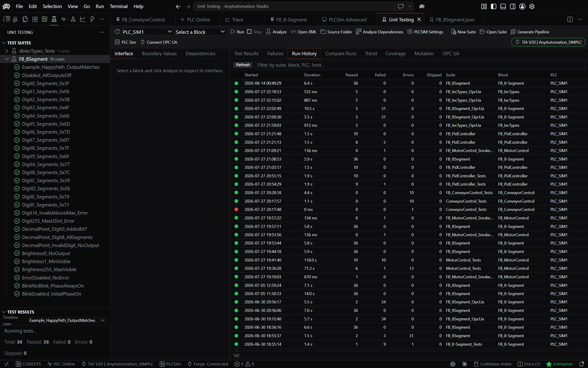Viewport: 588px width, 368px height.
Task: Collapse the TEST RESULTS section
Action: coord(4,312)
